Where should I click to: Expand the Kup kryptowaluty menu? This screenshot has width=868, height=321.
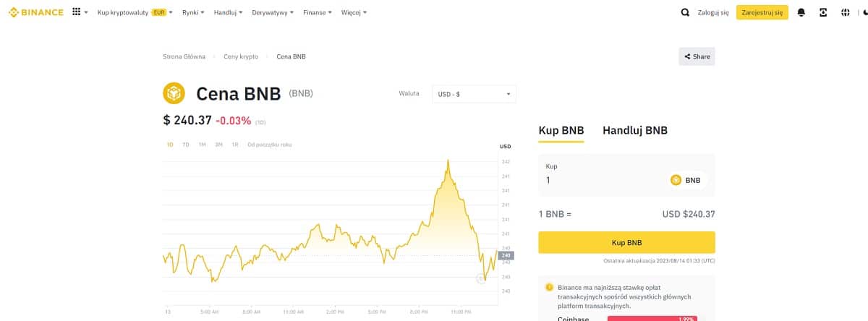coord(135,12)
